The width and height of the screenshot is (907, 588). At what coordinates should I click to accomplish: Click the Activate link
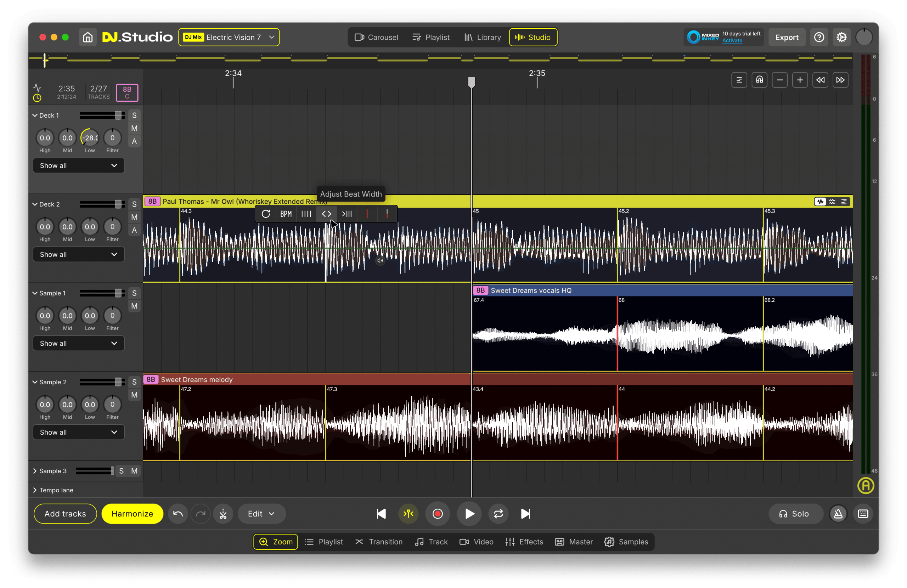click(x=732, y=41)
